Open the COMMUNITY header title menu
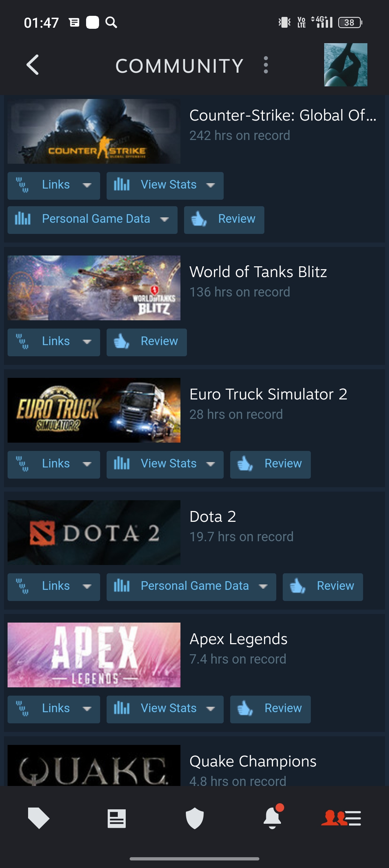 coord(179,66)
